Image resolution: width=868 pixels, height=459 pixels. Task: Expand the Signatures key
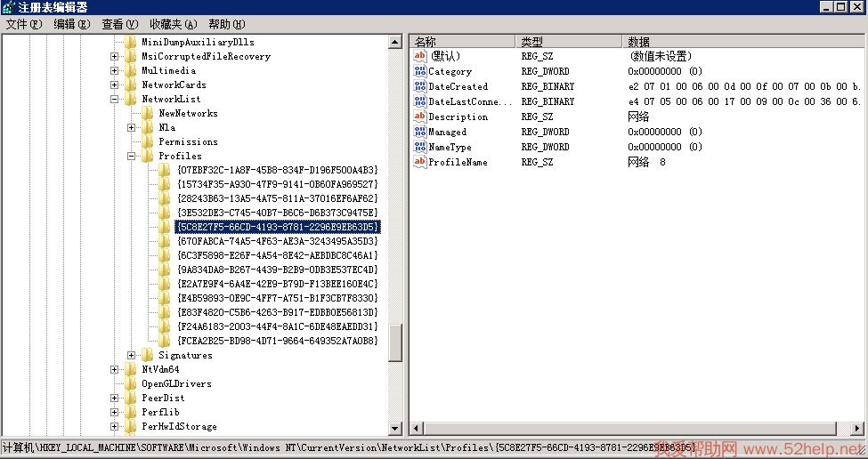131,356
